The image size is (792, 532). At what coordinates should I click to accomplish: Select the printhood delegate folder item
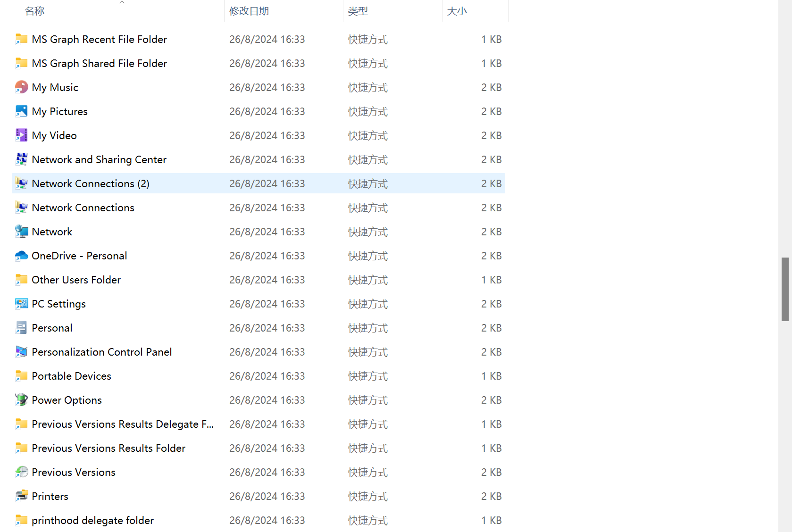point(92,520)
